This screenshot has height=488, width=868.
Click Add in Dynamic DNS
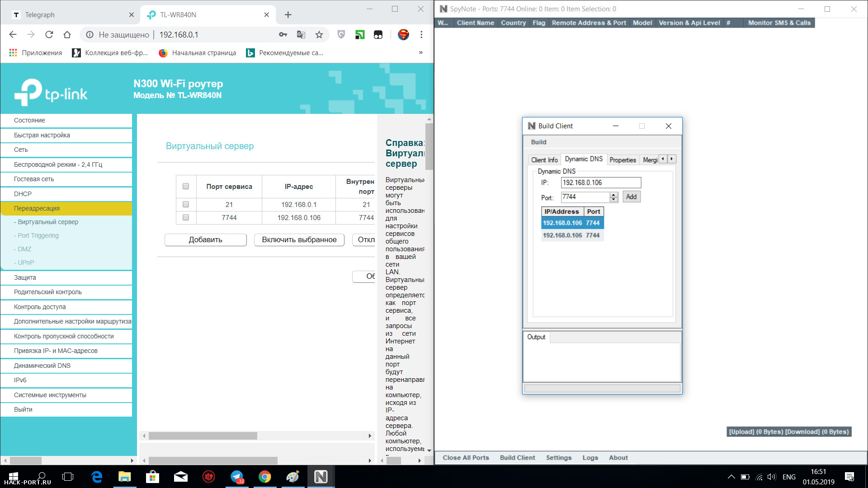click(x=632, y=197)
